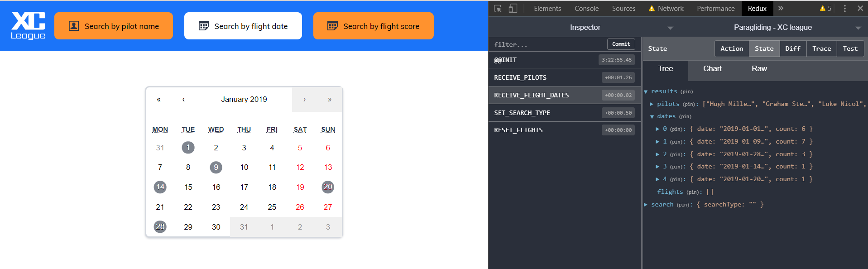Expand dates item 1 node

(x=657, y=142)
